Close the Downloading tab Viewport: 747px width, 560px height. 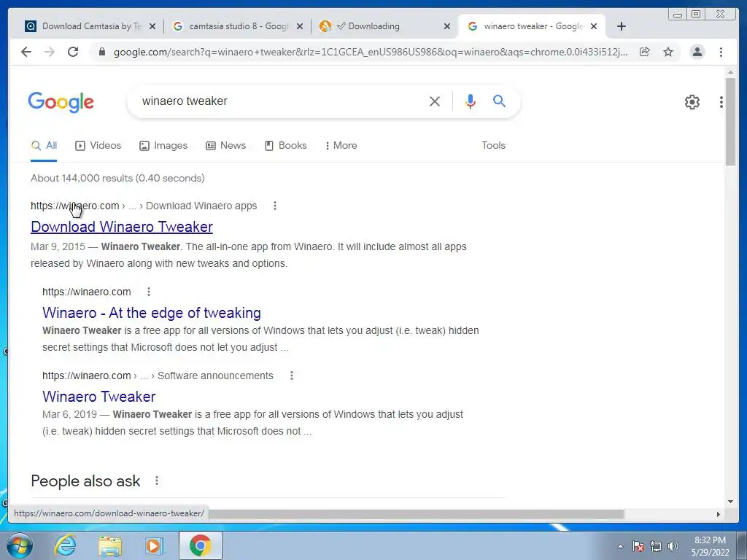447,26
